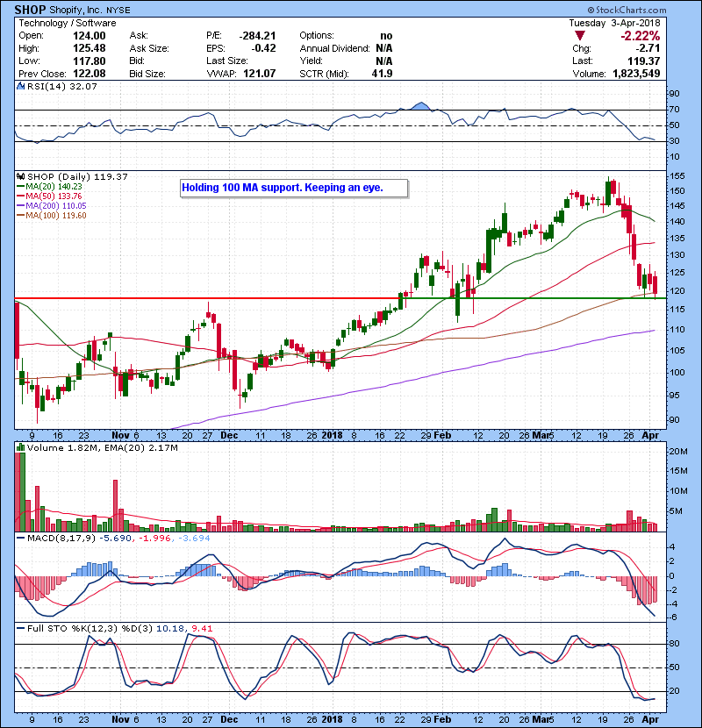
Task: Click the Volume 1.82M, EMA(20) label
Action: pyautogui.click(x=102, y=448)
